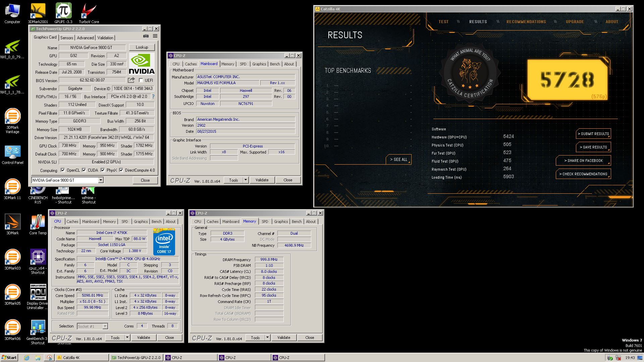
Task: Click SAVE RESULTS in Catzilla
Action: coord(593,147)
